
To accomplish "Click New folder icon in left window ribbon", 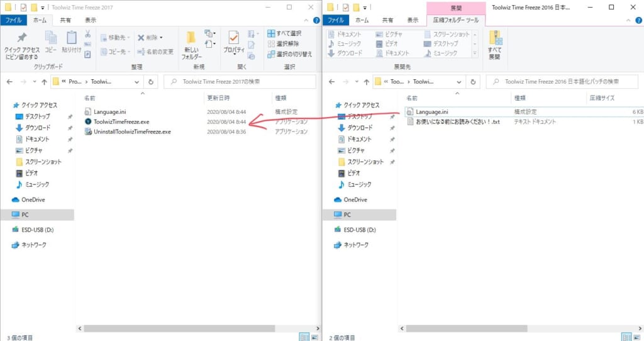I will (x=191, y=45).
